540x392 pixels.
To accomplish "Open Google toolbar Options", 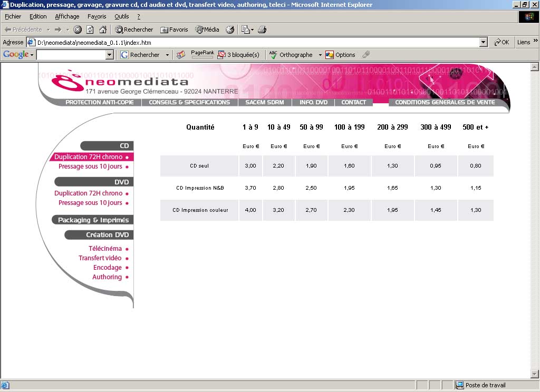I will coord(340,55).
